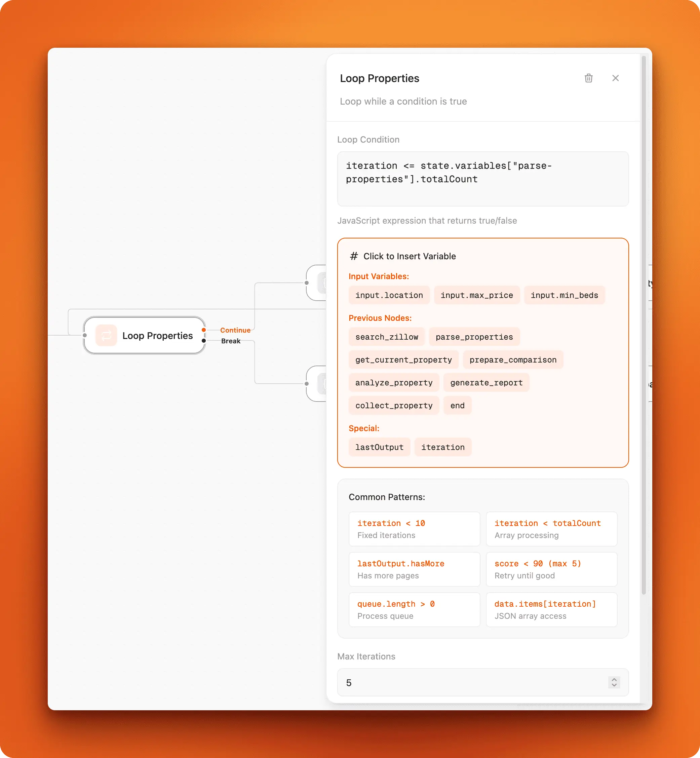Click the hash Insert Variable icon
This screenshot has width=700, height=758.
[x=354, y=256]
